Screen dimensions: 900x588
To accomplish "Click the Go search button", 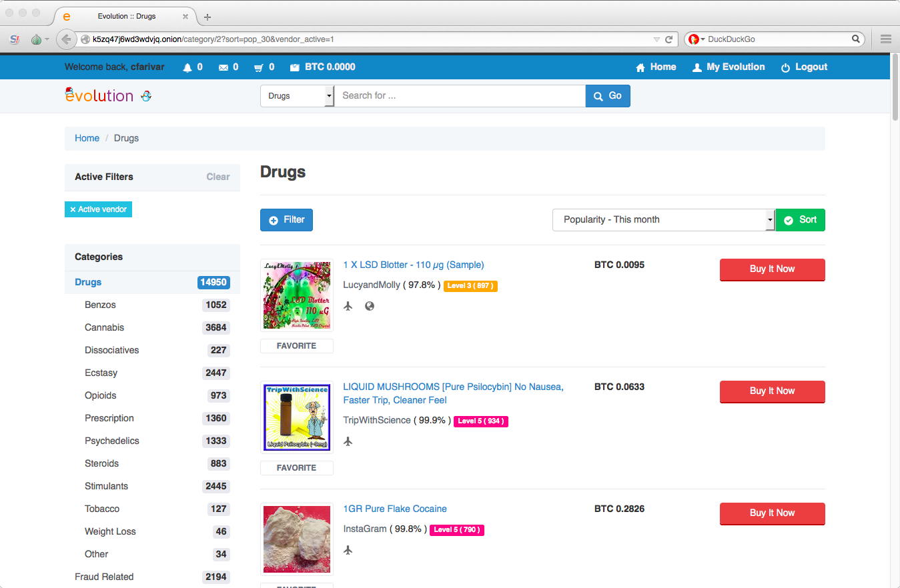I will click(608, 96).
